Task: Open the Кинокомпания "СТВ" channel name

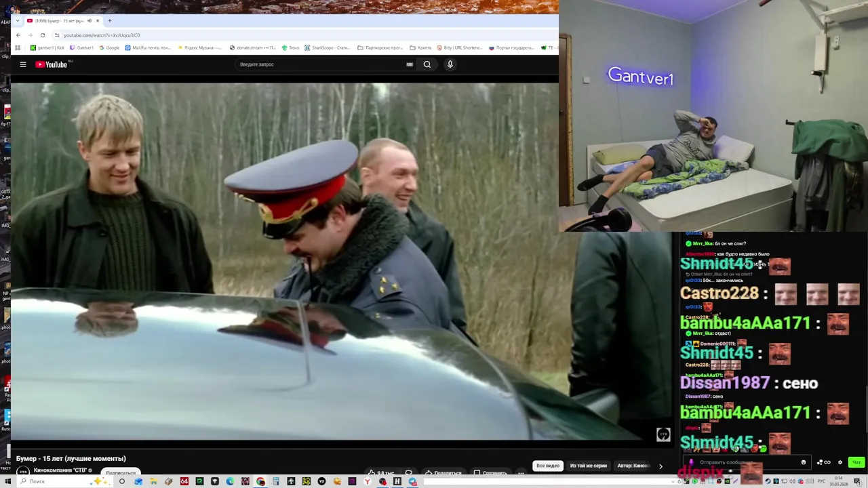Action: pos(60,470)
